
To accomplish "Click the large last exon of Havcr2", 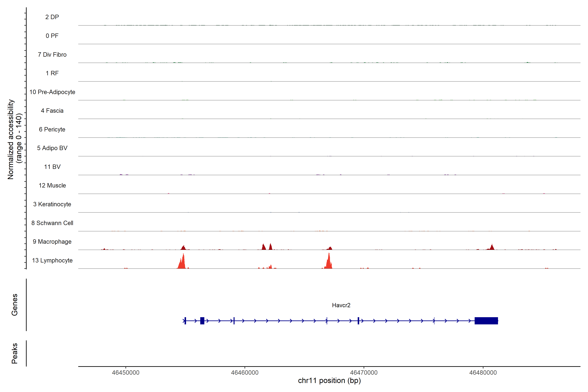I will click(486, 320).
